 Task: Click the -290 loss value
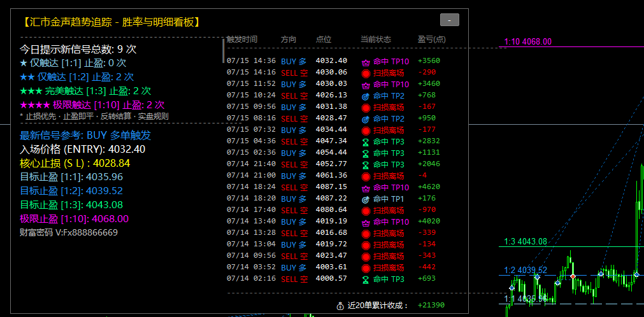click(427, 73)
